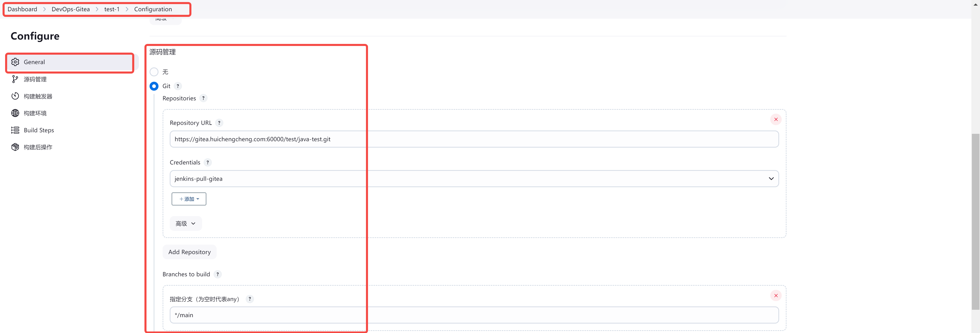Select the Git radio button
The image size is (980, 333).
tap(154, 86)
